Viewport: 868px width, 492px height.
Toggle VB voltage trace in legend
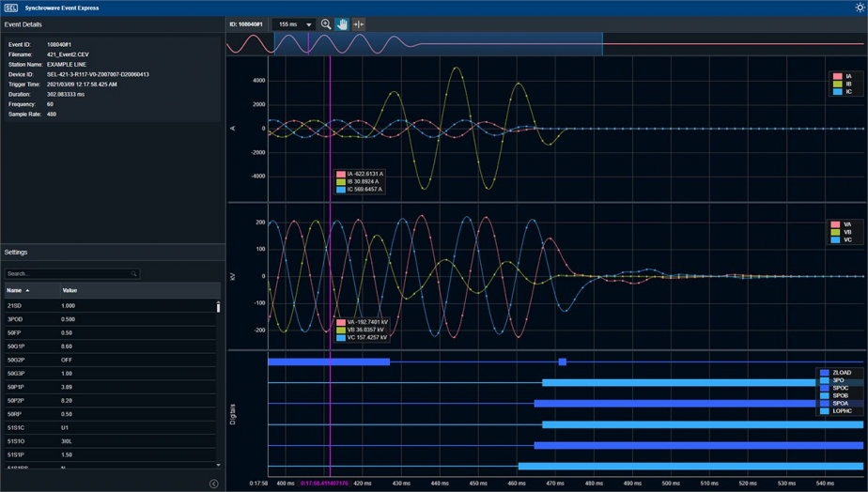846,232
